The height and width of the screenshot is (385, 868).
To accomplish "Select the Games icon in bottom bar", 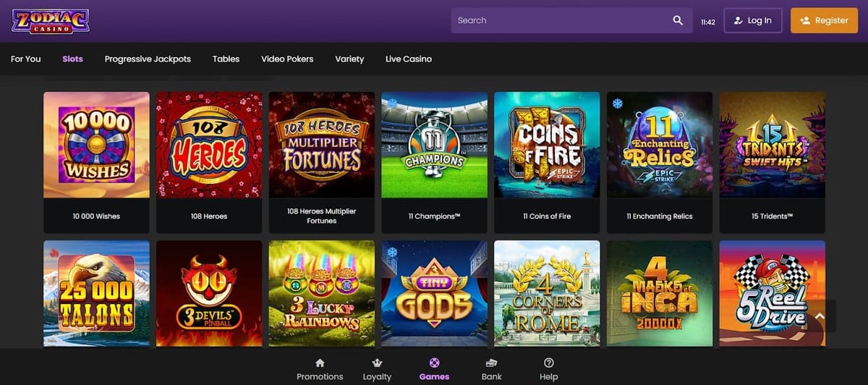I will 434,363.
